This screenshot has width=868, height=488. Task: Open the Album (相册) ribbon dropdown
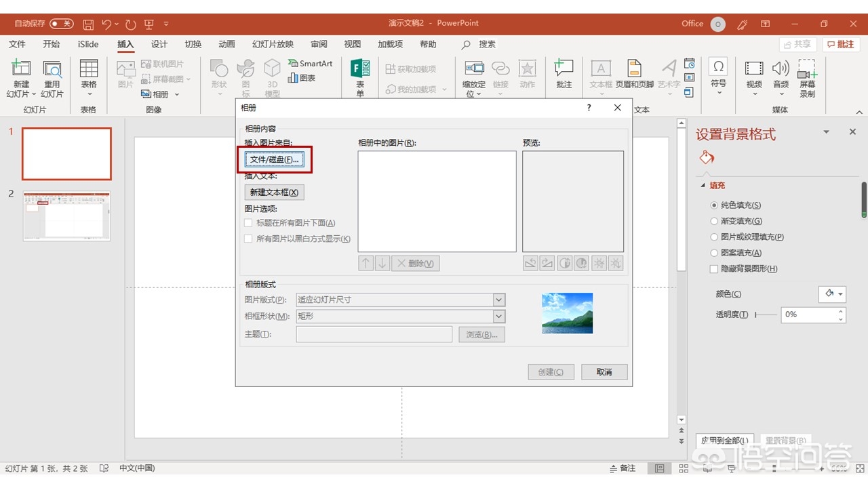tap(160, 94)
